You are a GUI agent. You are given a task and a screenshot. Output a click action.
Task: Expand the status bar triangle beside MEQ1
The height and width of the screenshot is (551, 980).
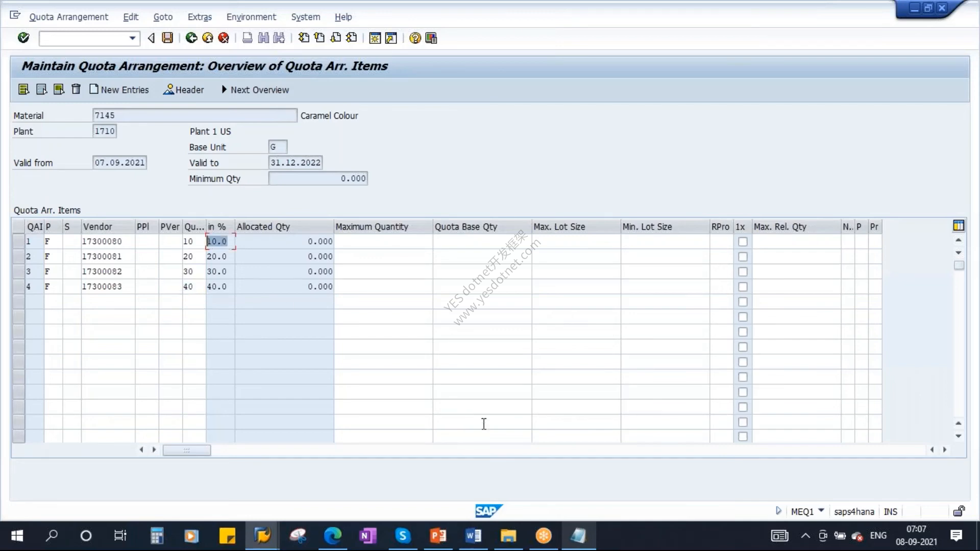coord(778,511)
